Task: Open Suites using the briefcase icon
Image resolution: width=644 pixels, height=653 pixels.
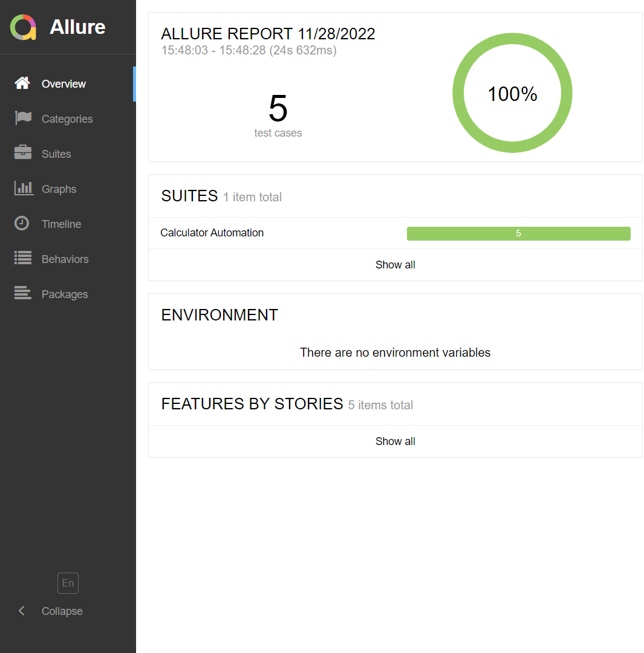Action: [x=22, y=154]
